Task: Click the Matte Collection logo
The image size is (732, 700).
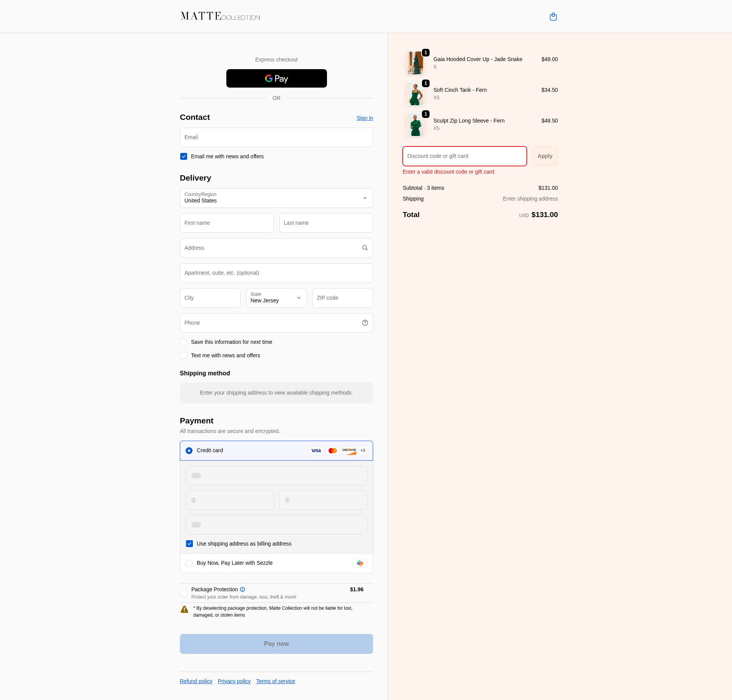Action: (x=220, y=16)
